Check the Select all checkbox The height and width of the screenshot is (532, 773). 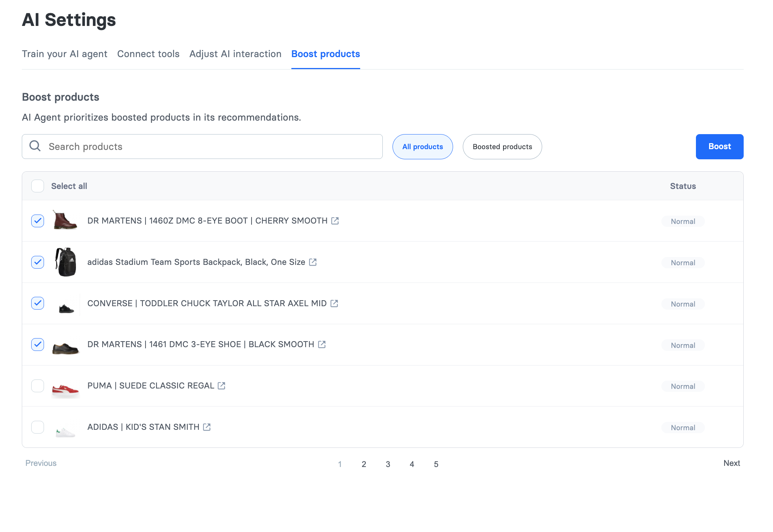[37, 186]
